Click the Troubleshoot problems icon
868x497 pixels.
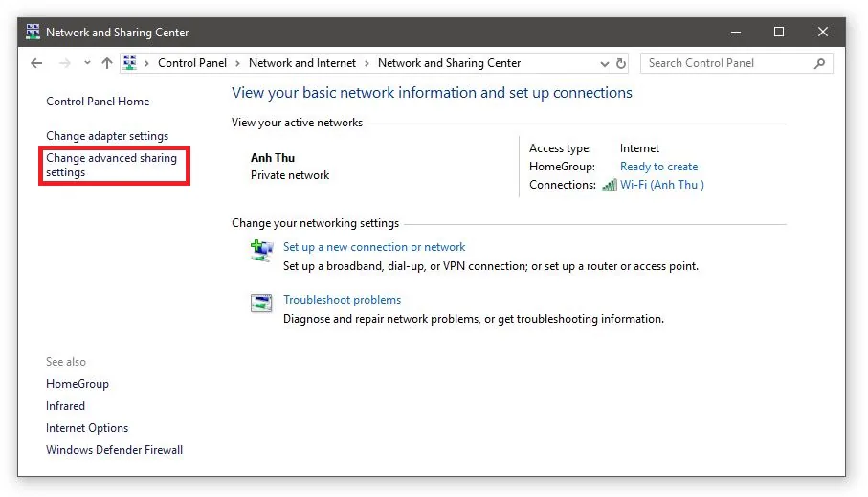pos(261,303)
